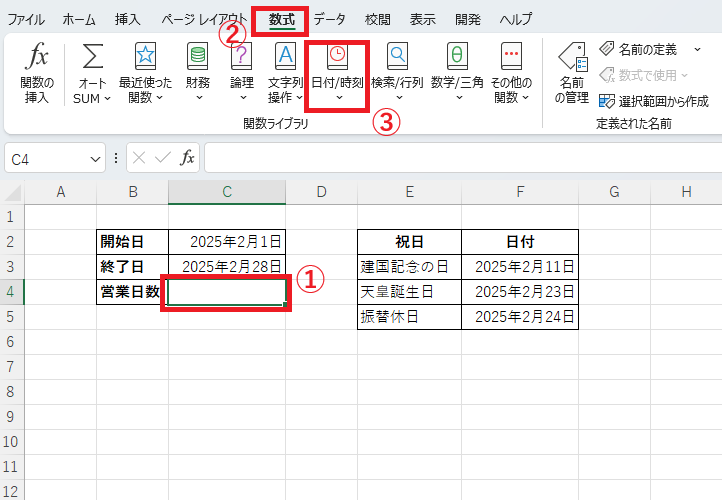Image resolution: width=722 pixels, height=500 pixels.
Task: Open the 関数の挿入 (Insert Function) dialog
Action: [37, 73]
